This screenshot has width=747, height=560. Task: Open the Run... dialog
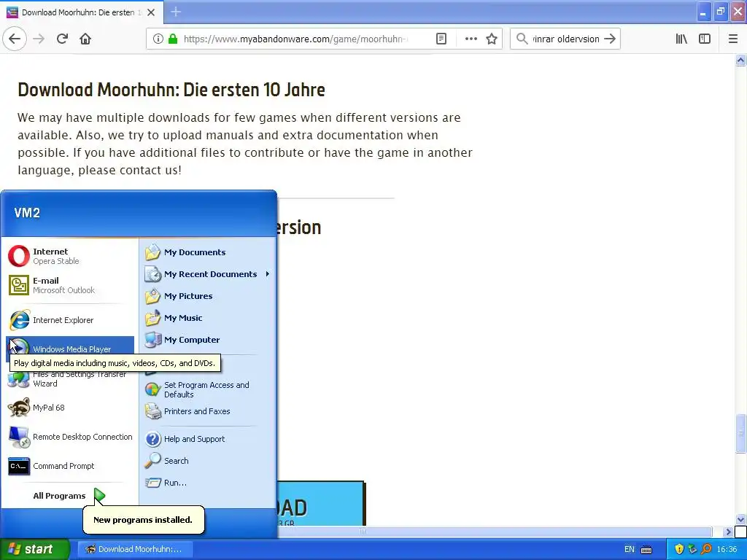[x=208, y=483]
